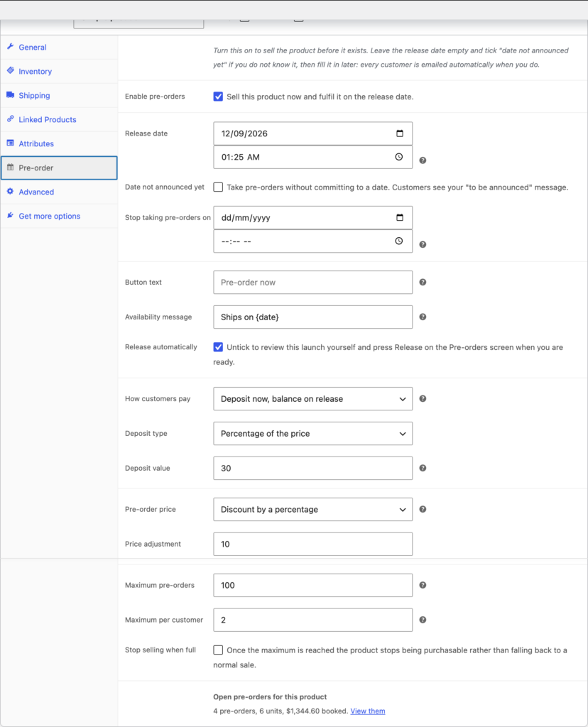Viewport: 588px width, 727px height.
Task: Switch to the Advanced tab
Action: (59, 192)
